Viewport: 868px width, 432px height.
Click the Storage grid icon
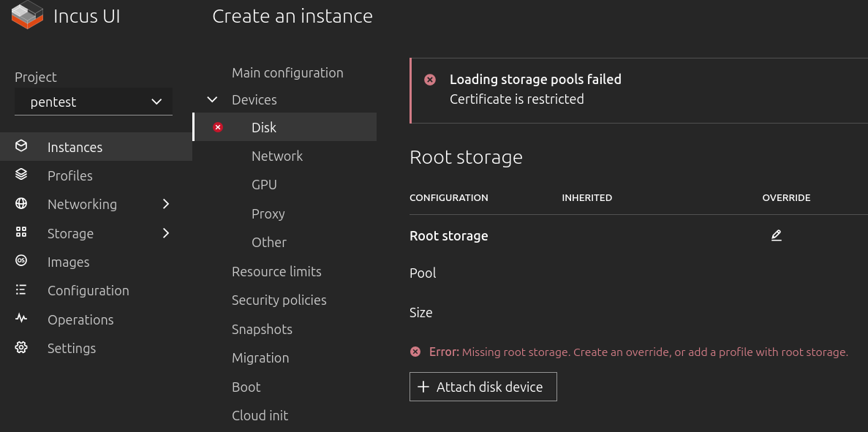pyautogui.click(x=21, y=232)
